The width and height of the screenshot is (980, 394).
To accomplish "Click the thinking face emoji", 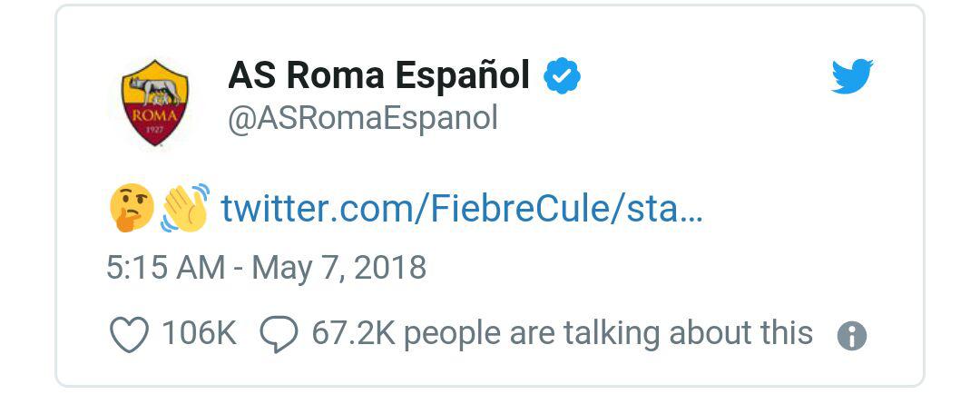I will tap(132, 208).
